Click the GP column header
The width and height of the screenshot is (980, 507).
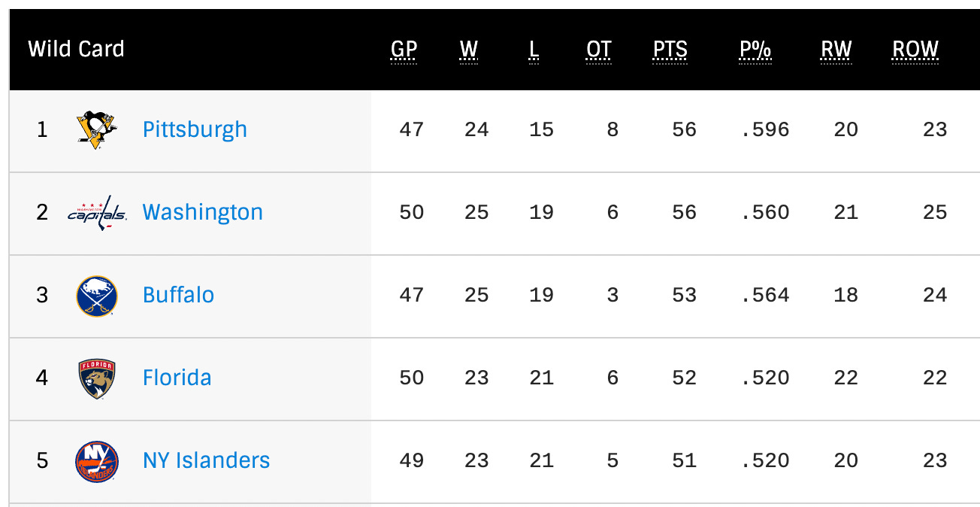(x=404, y=50)
